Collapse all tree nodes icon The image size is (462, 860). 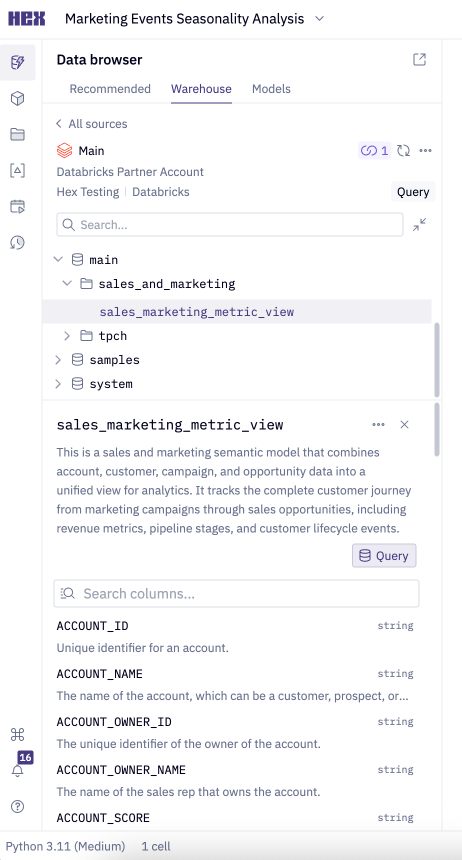(419, 224)
